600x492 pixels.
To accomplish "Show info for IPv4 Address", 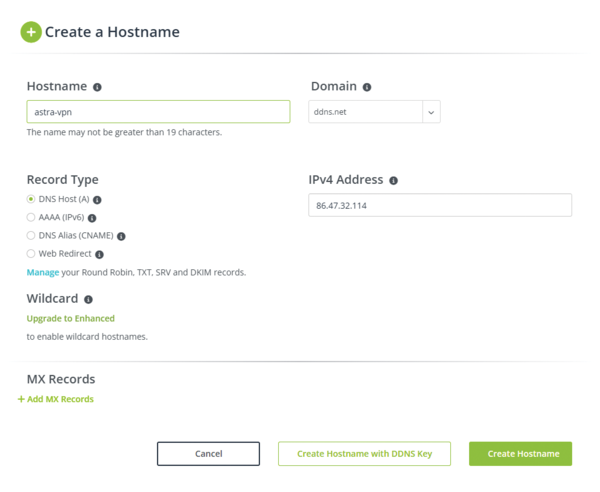I will click(393, 181).
